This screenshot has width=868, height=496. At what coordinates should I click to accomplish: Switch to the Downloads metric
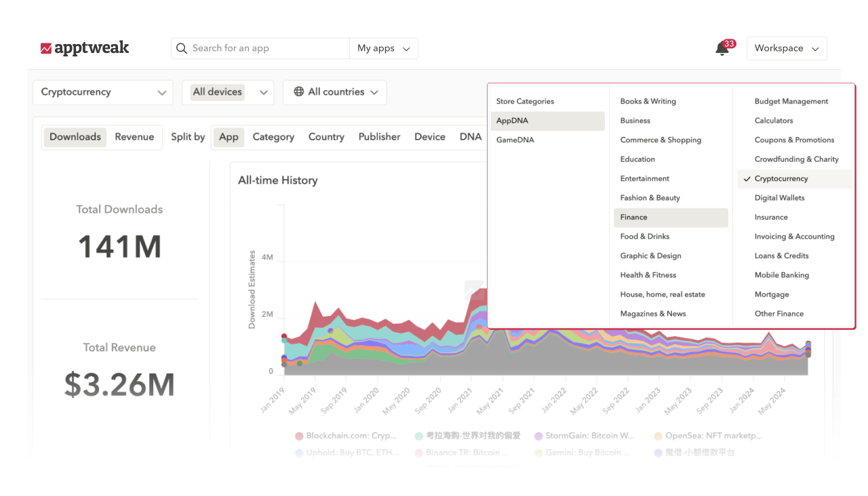(x=75, y=137)
